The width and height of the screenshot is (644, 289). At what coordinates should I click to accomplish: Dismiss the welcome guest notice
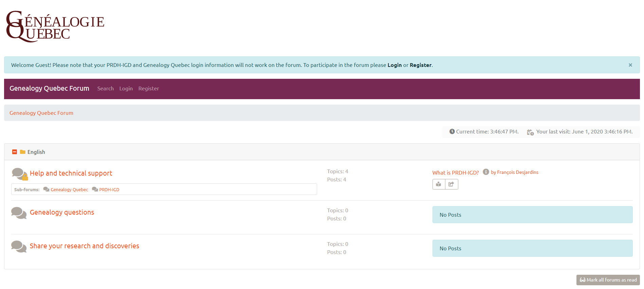(630, 65)
